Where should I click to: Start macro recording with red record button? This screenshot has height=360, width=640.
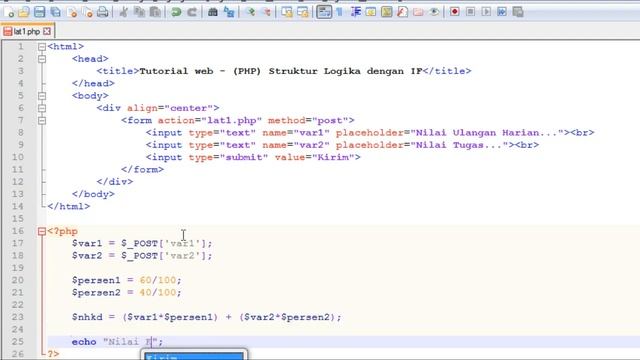tap(455, 12)
